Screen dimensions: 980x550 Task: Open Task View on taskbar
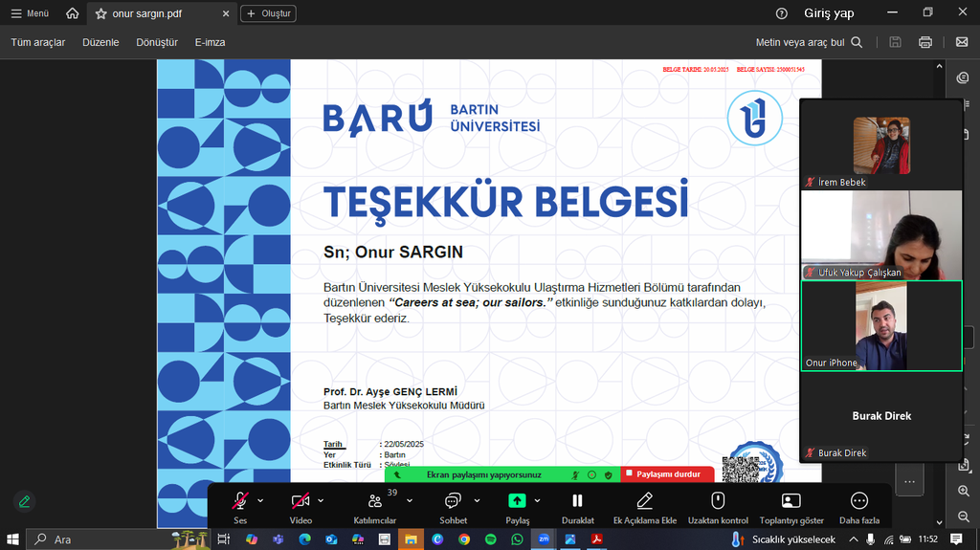click(x=223, y=539)
